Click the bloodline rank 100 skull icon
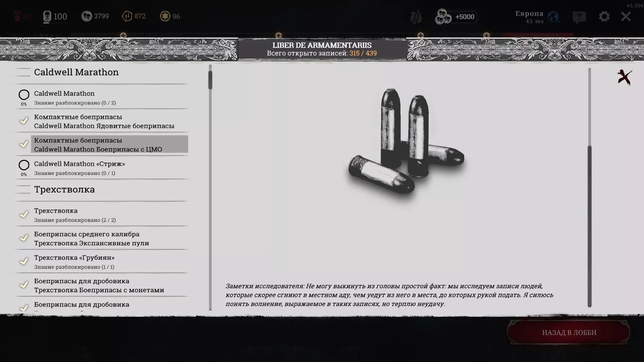The image size is (644, 362). (x=47, y=16)
